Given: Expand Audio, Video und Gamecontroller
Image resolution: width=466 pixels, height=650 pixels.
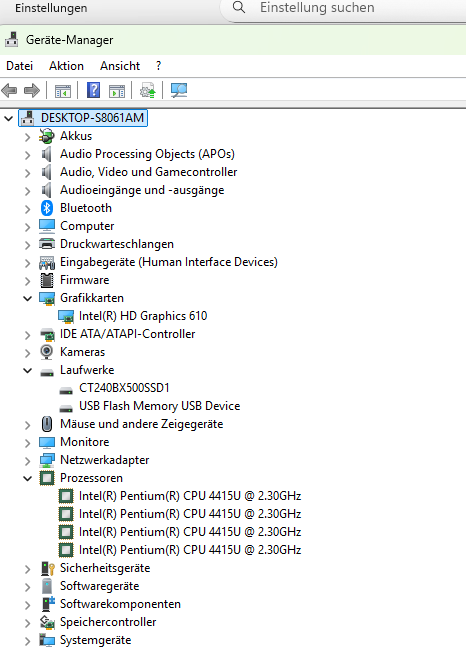Looking at the screenshot, I should pos(27,172).
